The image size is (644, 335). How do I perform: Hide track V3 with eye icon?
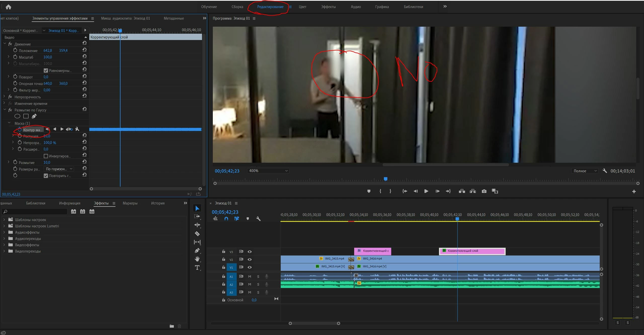[x=250, y=252]
